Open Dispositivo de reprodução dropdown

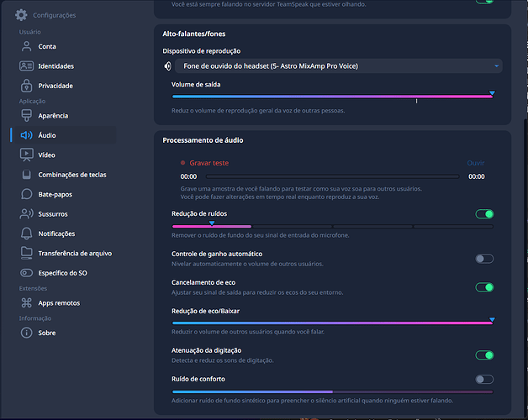pyautogui.click(x=339, y=66)
